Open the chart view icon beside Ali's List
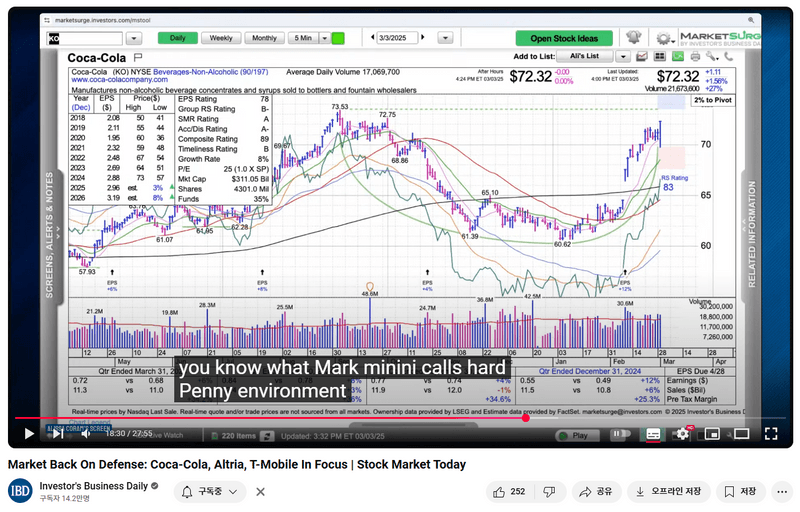Viewport: 800px width, 512px height. pyautogui.click(x=642, y=56)
